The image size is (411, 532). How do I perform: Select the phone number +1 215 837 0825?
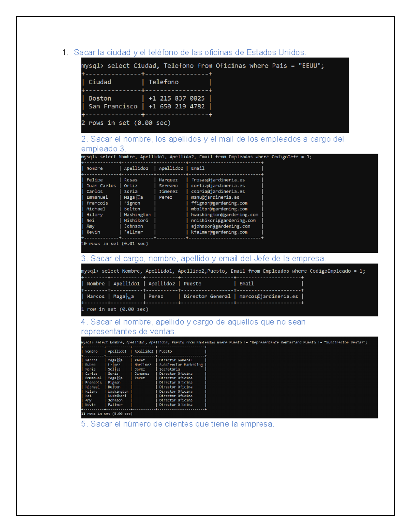coord(176,98)
